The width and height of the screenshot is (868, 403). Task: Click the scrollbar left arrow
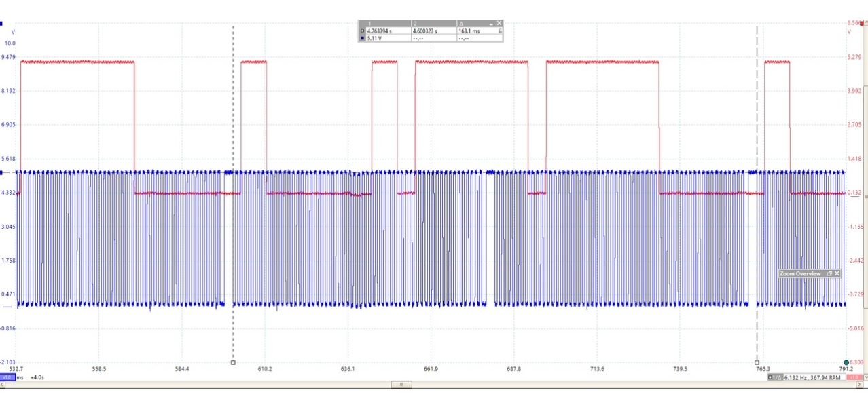point(3,385)
